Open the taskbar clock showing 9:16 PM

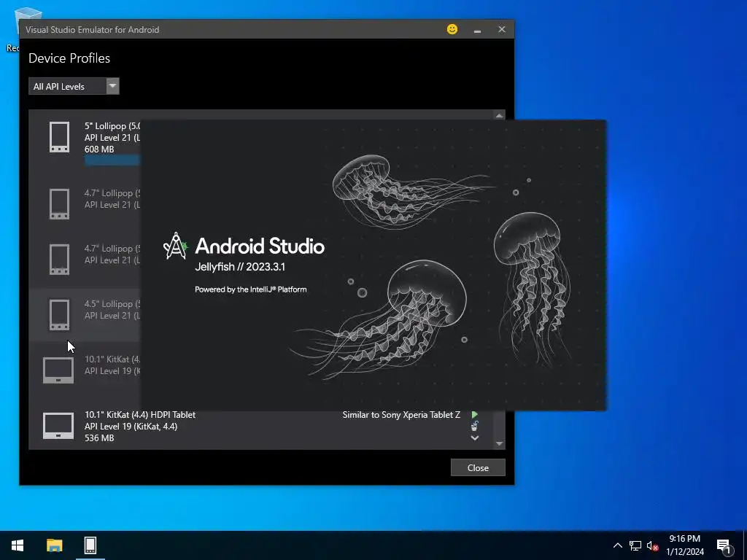pyautogui.click(x=685, y=545)
